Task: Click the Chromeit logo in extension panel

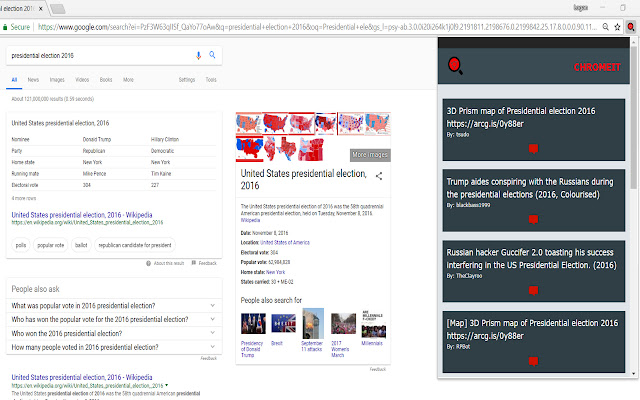Action: pos(455,66)
